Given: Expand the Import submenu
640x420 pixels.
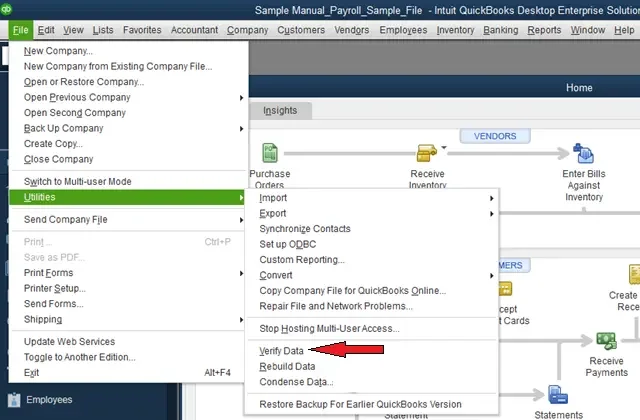Looking at the screenshot, I should pos(492,198).
